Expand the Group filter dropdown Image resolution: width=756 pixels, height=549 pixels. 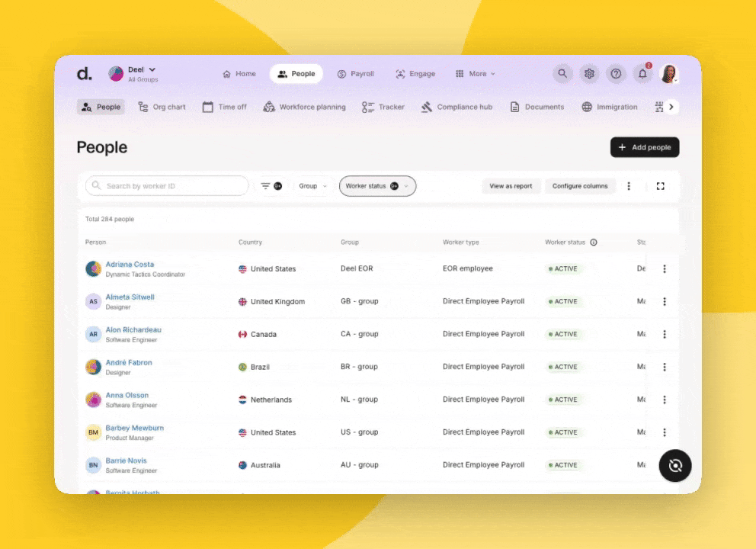tap(313, 186)
